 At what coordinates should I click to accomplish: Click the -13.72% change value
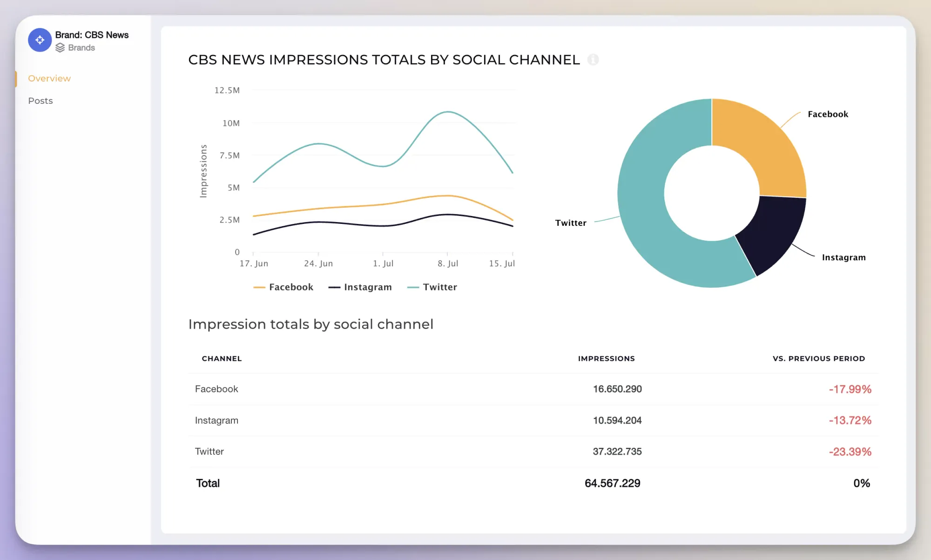(850, 420)
